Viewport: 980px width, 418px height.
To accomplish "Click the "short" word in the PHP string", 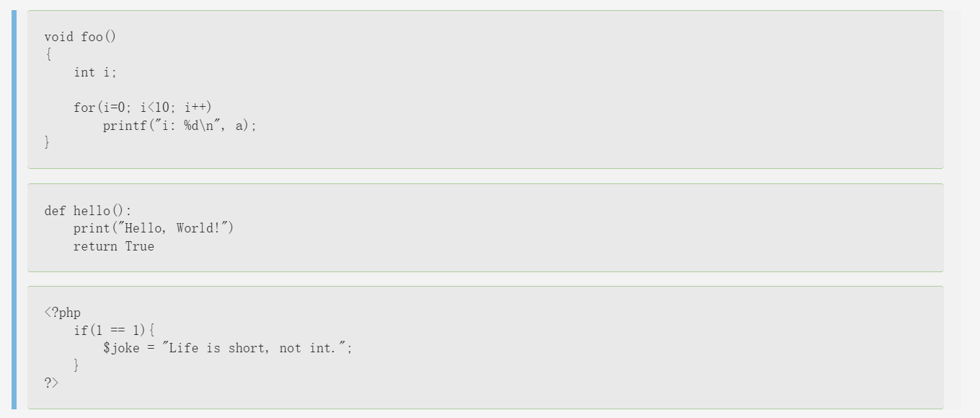I will point(247,348).
